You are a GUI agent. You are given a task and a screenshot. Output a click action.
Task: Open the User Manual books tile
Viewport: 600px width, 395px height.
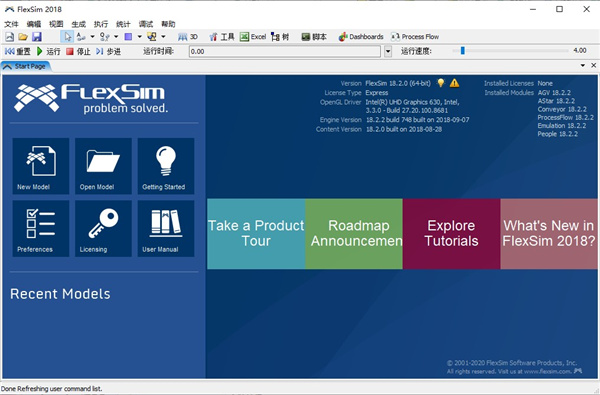166,229
